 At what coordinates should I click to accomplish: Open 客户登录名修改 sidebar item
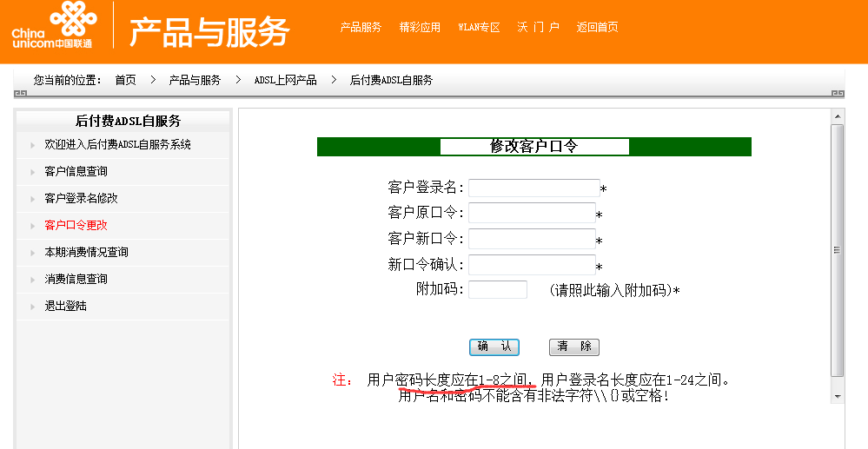[x=82, y=198]
